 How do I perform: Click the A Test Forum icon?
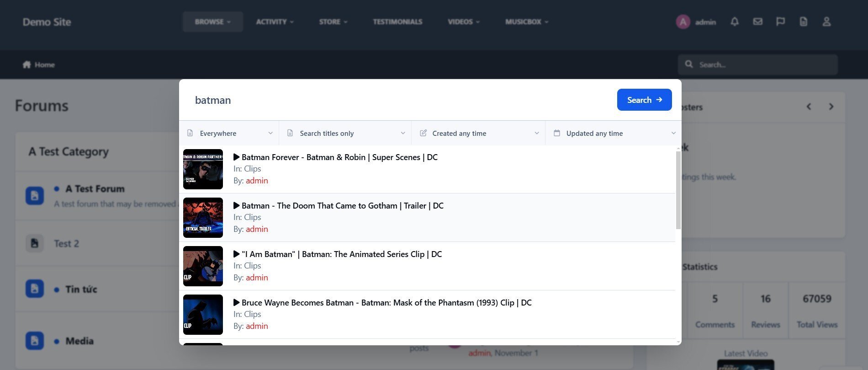click(35, 196)
